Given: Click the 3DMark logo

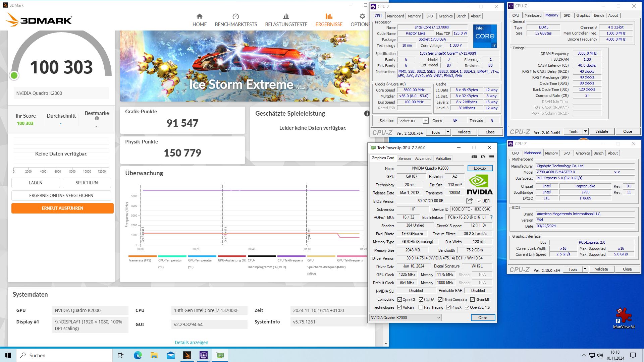Looking at the screenshot, I should point(39,20).
